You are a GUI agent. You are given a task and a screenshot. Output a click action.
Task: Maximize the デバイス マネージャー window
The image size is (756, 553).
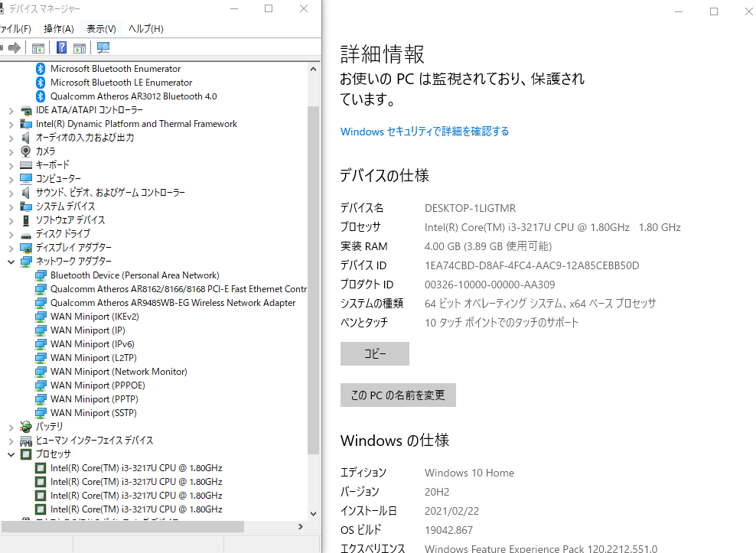(269, 8)
